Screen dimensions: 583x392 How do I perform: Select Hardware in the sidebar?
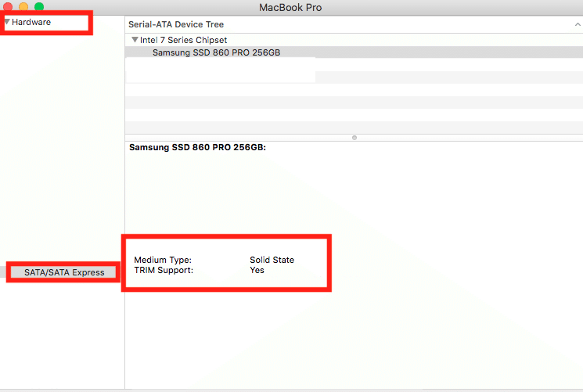31,23
